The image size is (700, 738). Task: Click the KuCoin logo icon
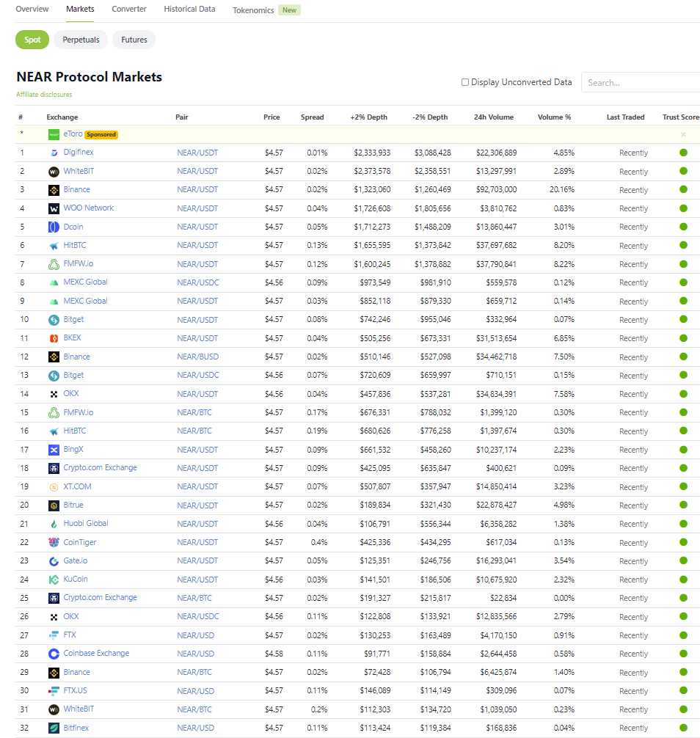(x=54, y=580)
